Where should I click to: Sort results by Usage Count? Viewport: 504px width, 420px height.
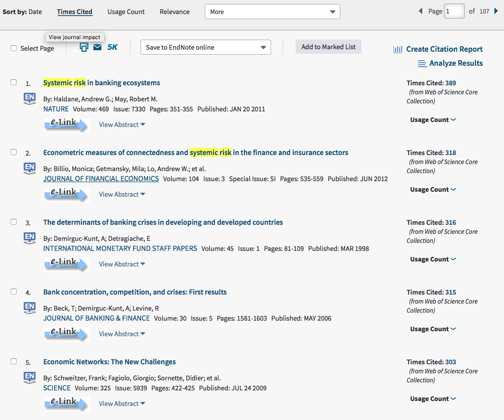(125, 11)
